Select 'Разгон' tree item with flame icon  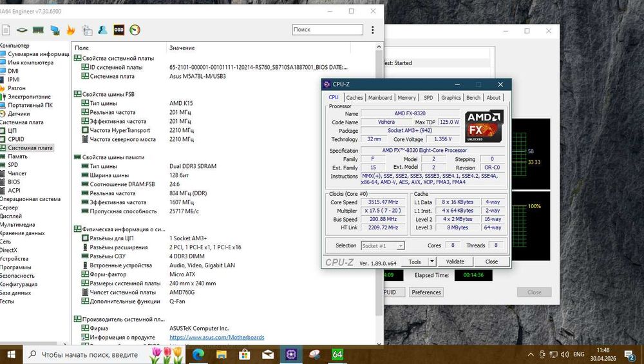pyautogui.click(x=17, y=88)
